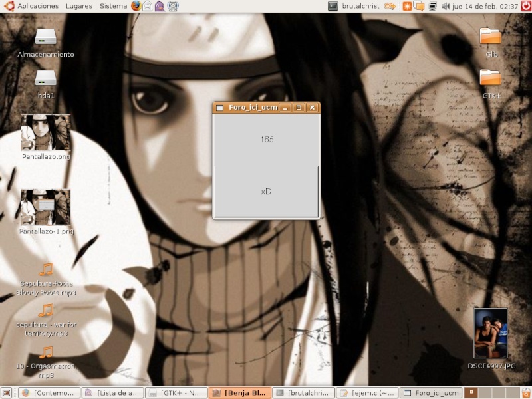Viewport: 532px width, 399px height.
Task: Click the red power button icon
Action: (526, 6)
